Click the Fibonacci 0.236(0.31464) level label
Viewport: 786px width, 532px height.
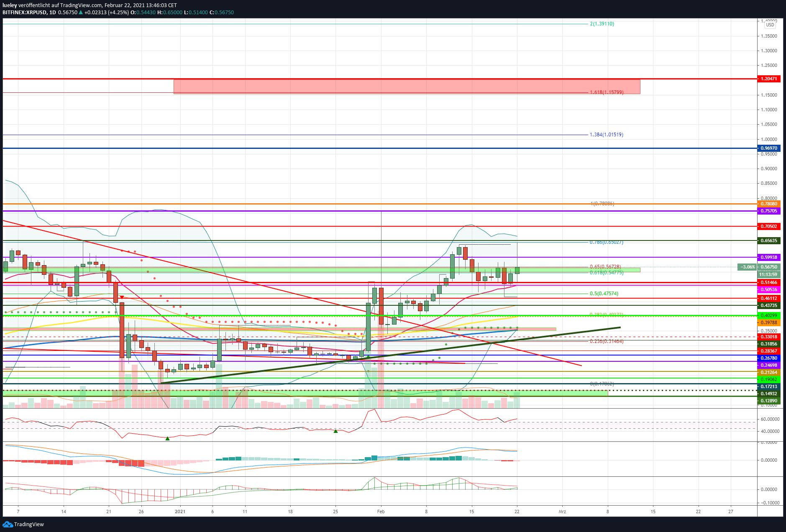coord(607,341)
